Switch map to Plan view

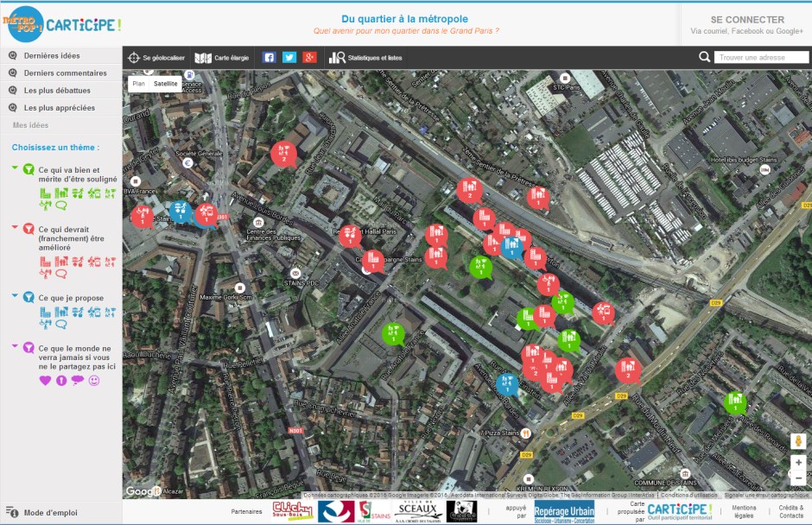[138, 84]
